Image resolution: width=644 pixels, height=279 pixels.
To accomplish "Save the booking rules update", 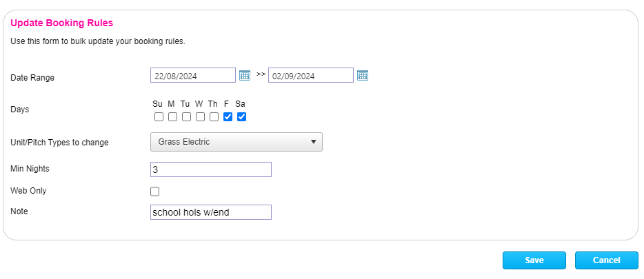I will 534,260.
